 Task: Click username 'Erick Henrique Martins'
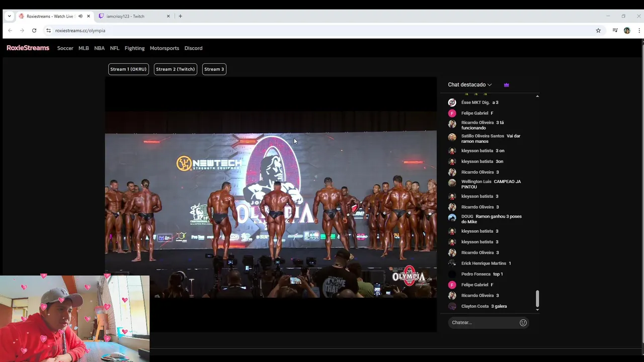[484, 263]
